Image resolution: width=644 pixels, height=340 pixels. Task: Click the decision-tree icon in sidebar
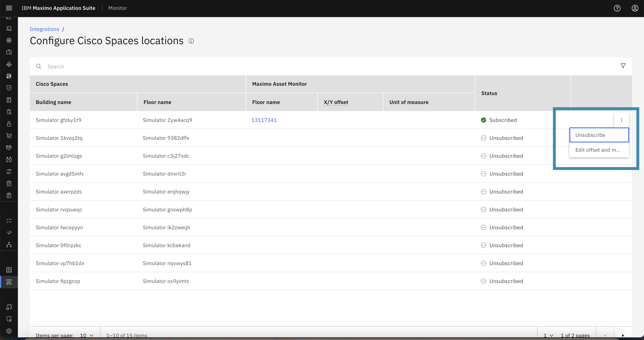[x=9, y=64]
